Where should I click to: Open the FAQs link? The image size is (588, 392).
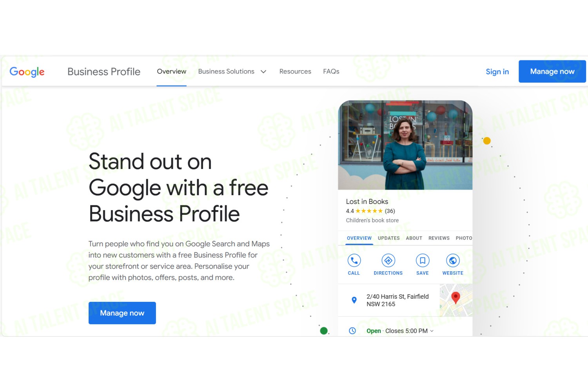point(331,71)
